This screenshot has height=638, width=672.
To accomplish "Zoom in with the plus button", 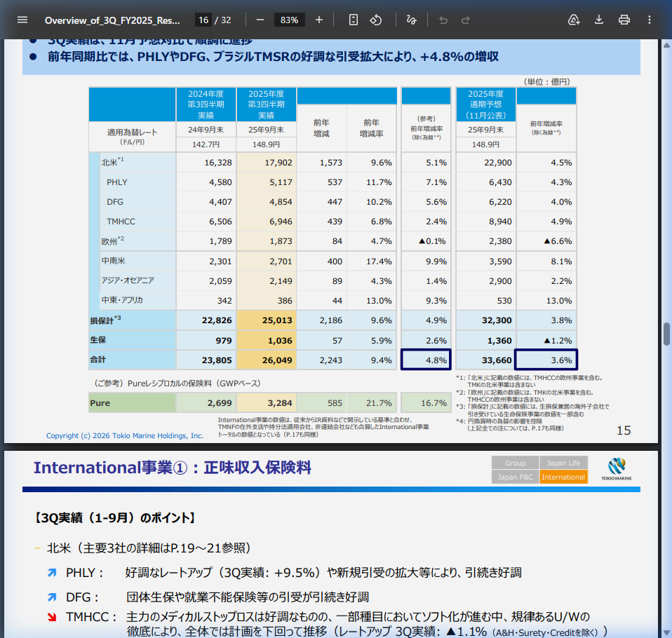I will coord(319,20).
